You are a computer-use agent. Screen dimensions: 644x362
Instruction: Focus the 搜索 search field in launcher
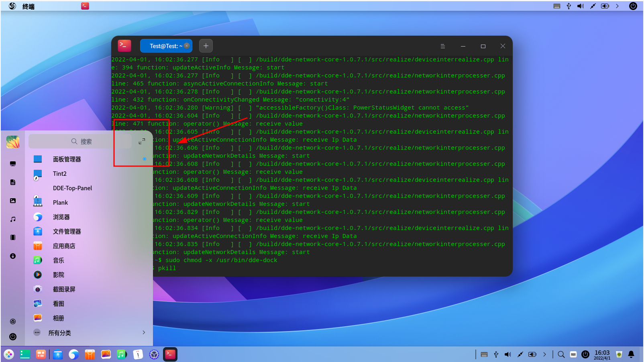tap(80, 141)
